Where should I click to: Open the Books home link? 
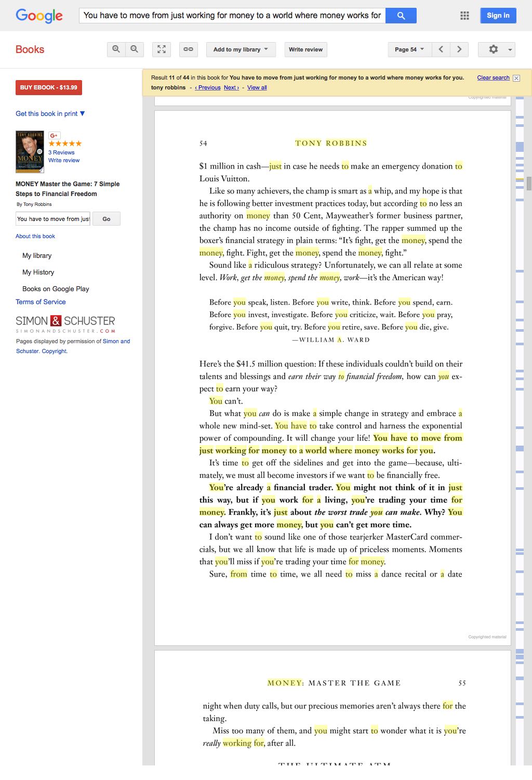click(x=30, y=49)
